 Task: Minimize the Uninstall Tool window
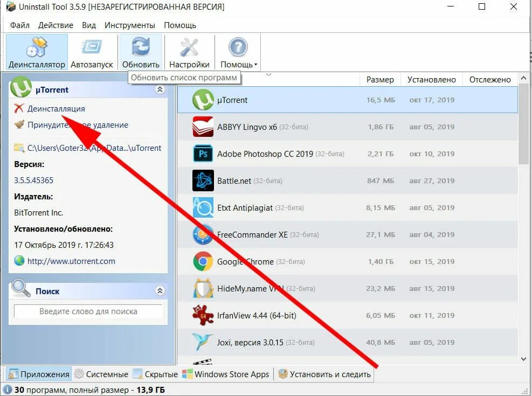click(451, 6)
